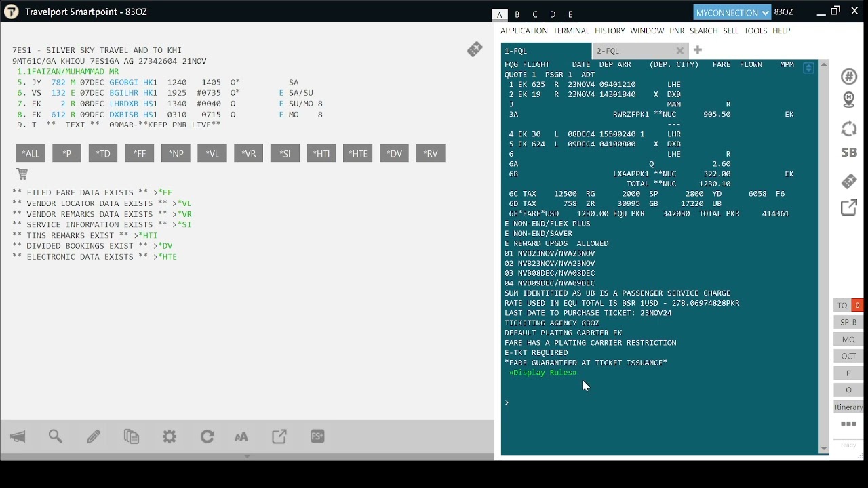Viewport: 868px width, 488px height.
Task: Click the copy documents icon
Action: [132, 437]
